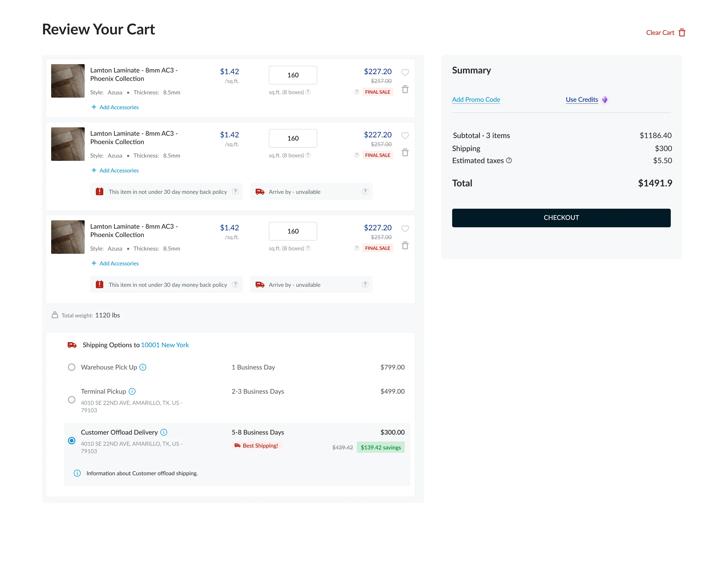
Task: Click the third item's quantity field
Action: point(293,231)
